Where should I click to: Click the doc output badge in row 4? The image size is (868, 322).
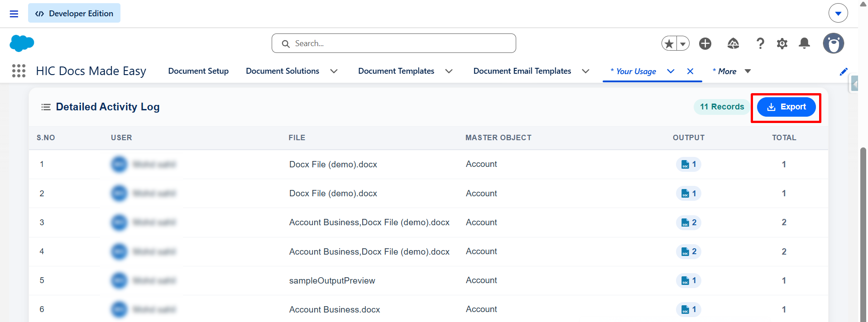689,251
